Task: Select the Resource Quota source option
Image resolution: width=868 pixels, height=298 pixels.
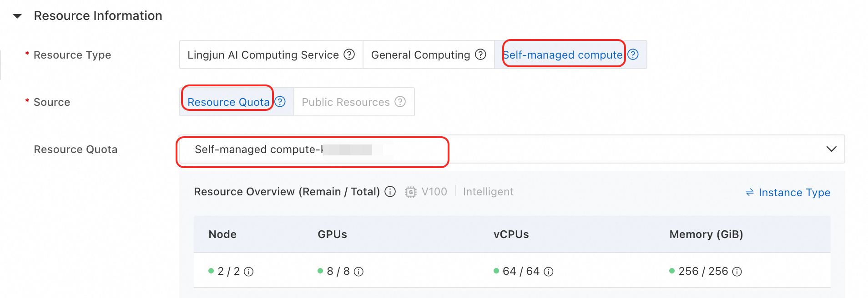Action: pos(227,102)
